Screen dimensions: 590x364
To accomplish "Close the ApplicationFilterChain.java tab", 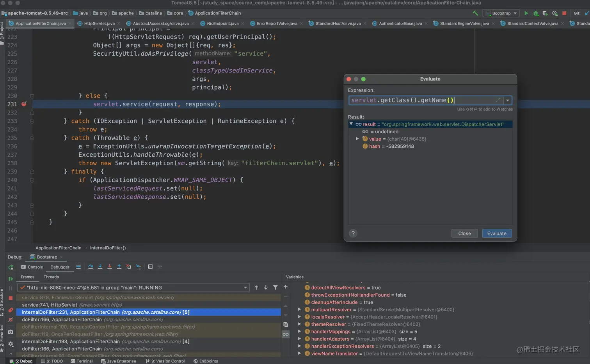I will point(70,23).
